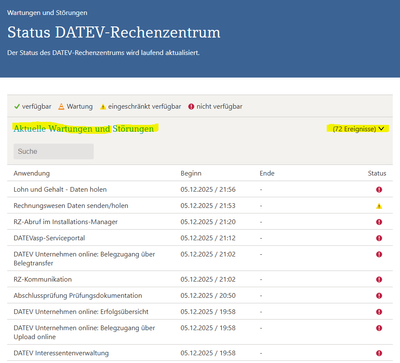The image size is (400, 363).
Task: Click into the Suche search field
Action: point(54,151)
